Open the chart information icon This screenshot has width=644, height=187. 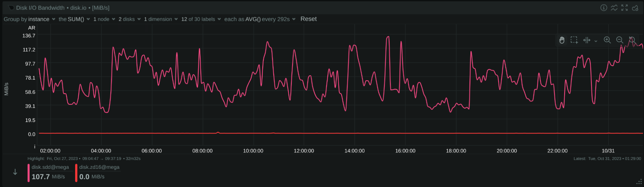tap(604, 8)
